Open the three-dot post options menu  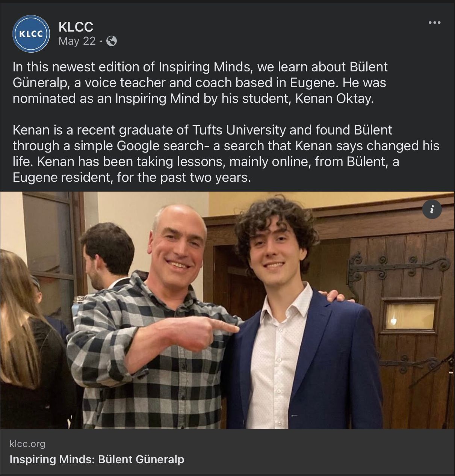434,23
